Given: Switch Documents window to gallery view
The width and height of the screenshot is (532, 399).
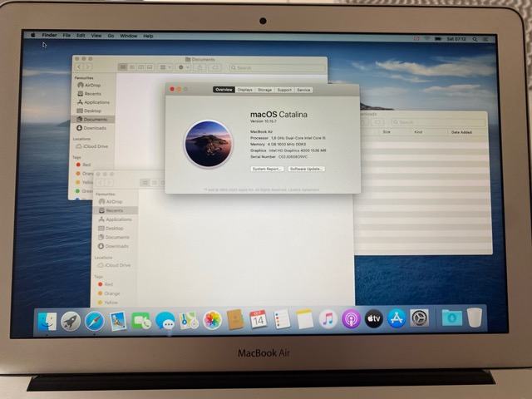Looking at the screenshot, I should coord(150,67).
